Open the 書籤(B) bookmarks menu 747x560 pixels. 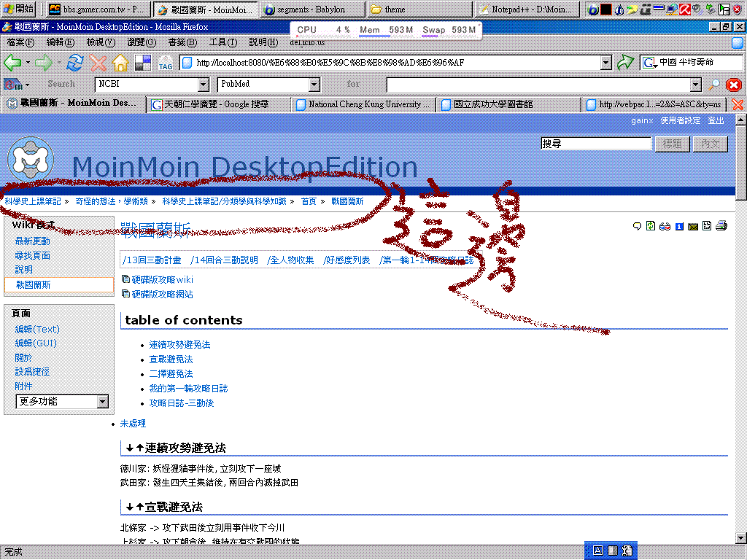[182, 42]
